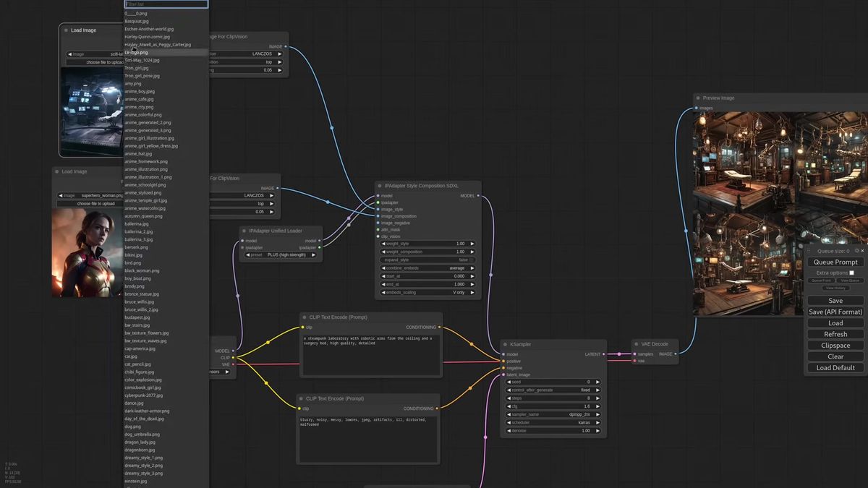Click the Filter list input field

point(166,4)
